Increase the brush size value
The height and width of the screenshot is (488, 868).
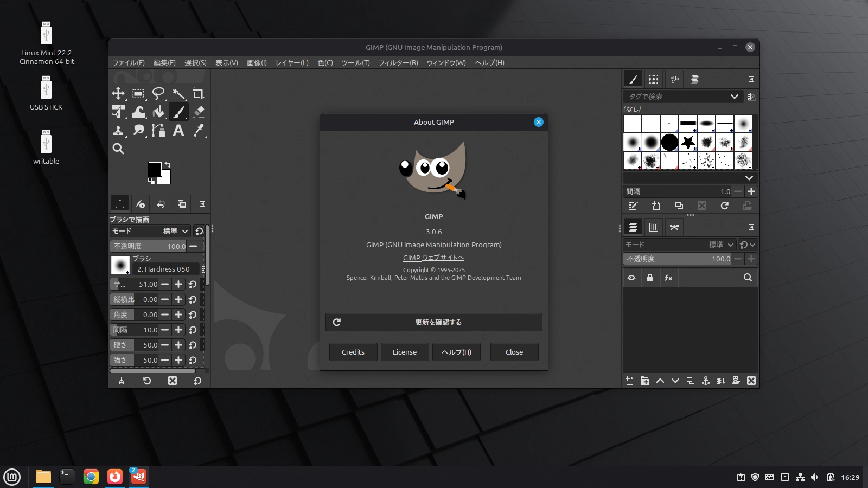[178, 284]
